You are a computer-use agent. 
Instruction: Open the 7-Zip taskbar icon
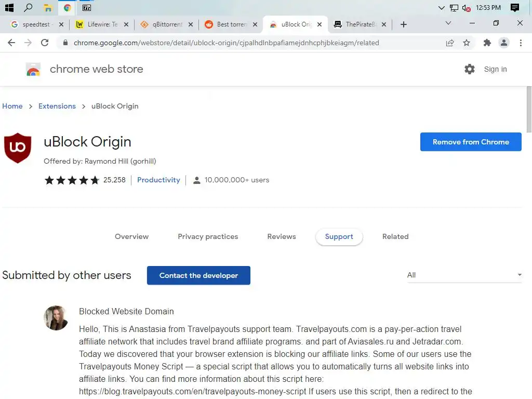pos(87,8)
